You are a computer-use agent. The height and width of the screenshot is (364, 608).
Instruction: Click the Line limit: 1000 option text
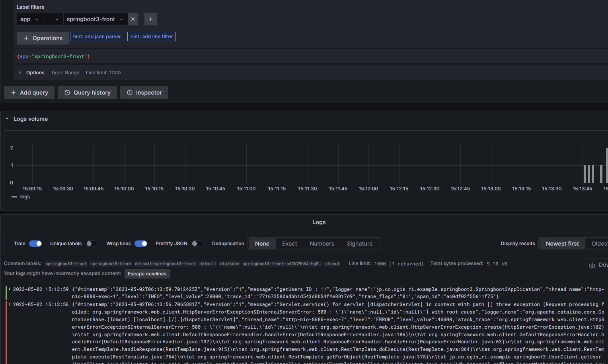tap(103, 73)
